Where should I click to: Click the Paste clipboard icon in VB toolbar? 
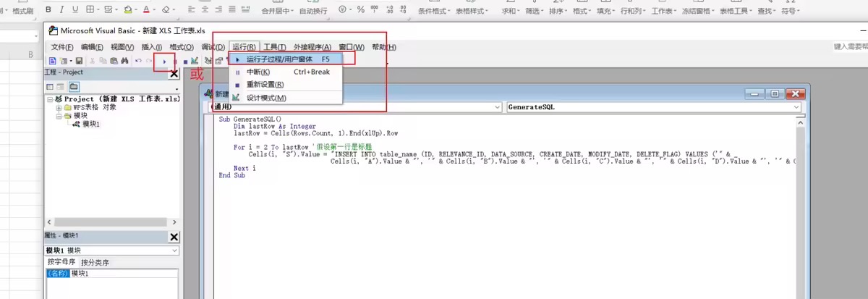point(113,61)
